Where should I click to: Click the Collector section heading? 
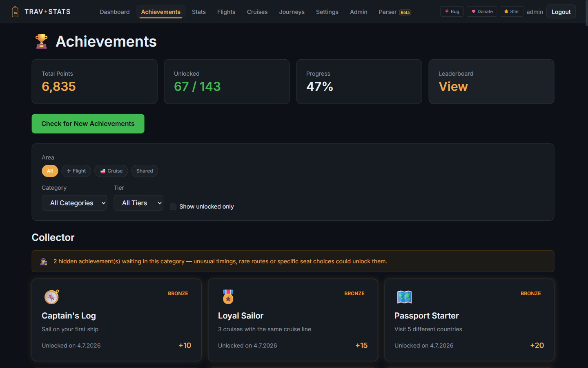tap(53, 238)
